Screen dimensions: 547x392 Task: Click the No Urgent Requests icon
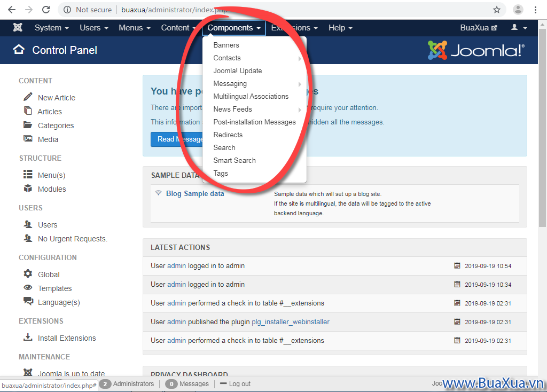pos(28,238)
